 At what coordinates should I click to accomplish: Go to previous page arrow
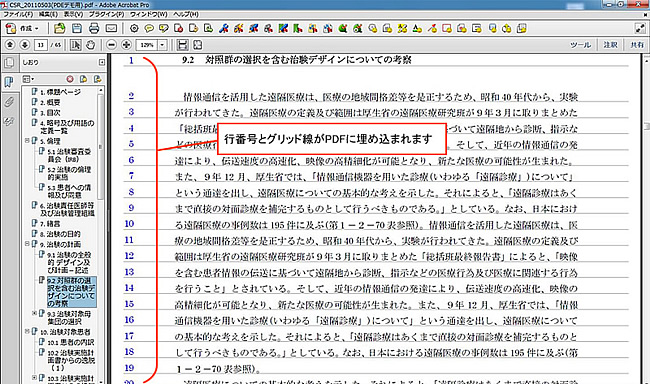point(10,45)
